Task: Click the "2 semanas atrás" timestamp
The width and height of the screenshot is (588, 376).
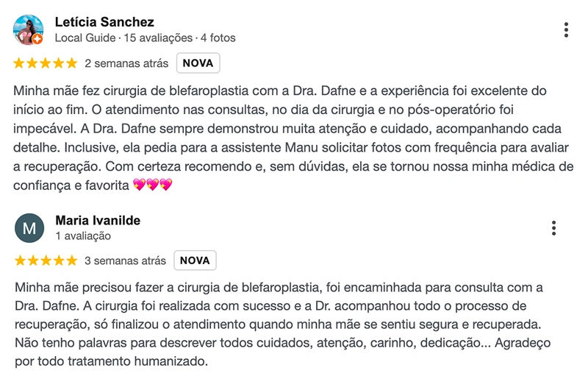Action: tap(126, 63)
